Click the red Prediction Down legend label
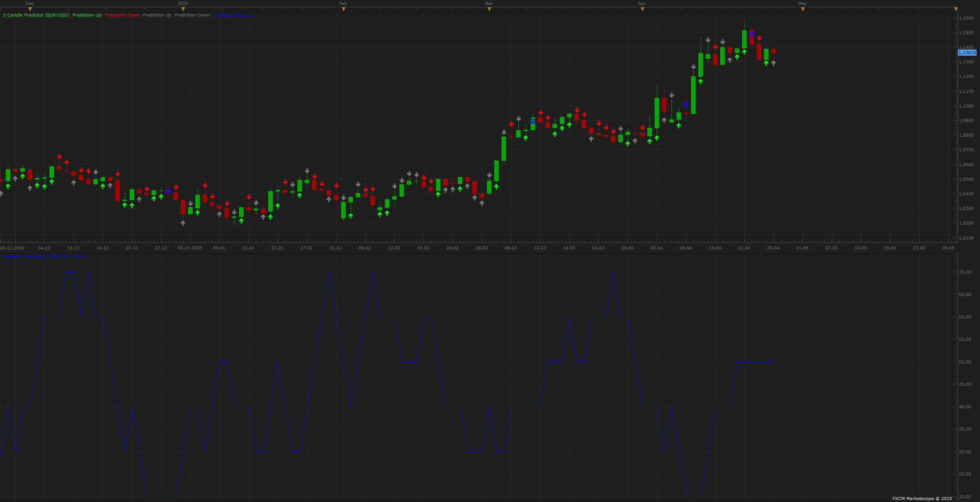 [122, 15]
